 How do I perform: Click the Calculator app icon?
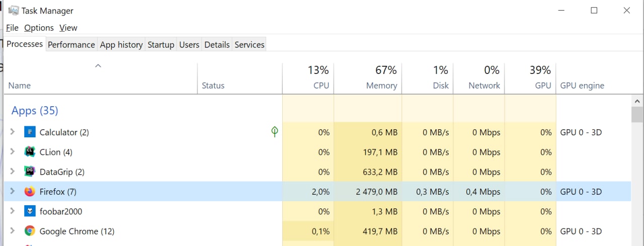pos(30,132)
